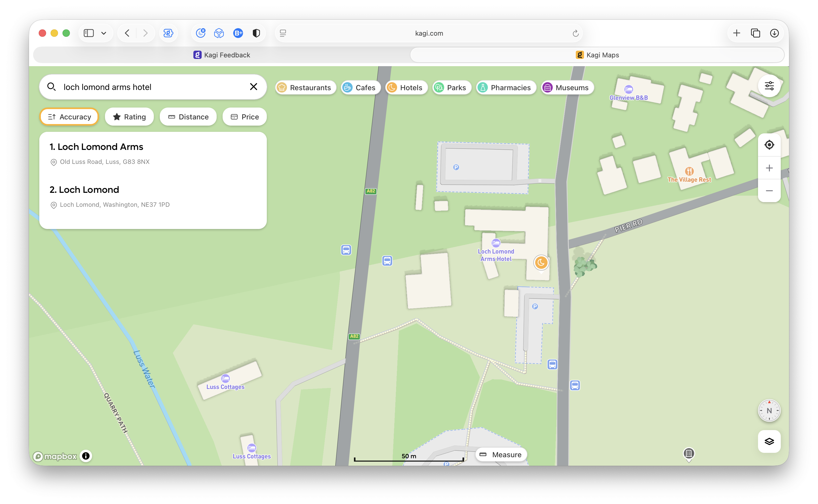Click The Village Rest restaurant marker
The width and height of the screenshot is (818, 504).
[x=689, y=171]
